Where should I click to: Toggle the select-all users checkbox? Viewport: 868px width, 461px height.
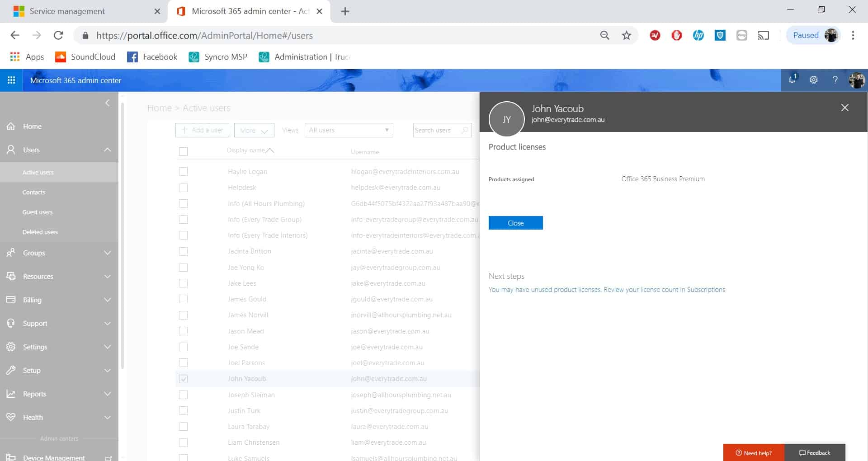[183, 151]
